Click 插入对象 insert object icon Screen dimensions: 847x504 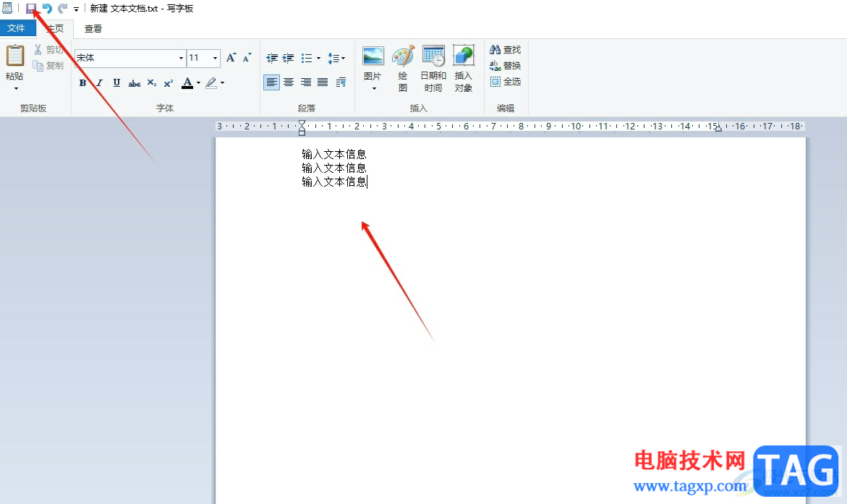464,69
